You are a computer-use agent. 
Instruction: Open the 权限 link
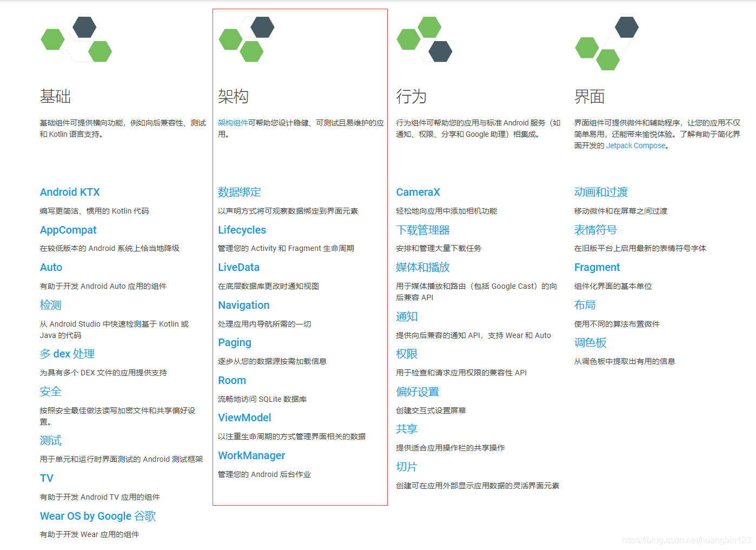coord(407,354)
